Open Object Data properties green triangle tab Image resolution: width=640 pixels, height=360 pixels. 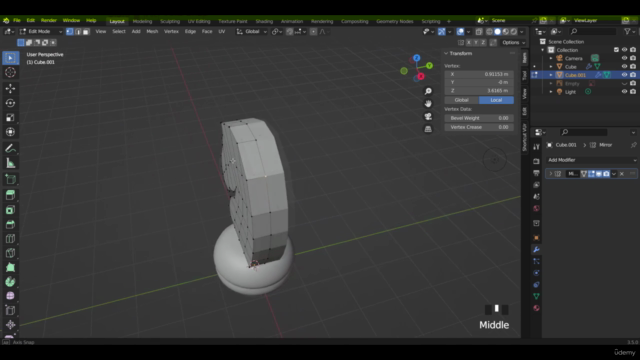(536, 296)
